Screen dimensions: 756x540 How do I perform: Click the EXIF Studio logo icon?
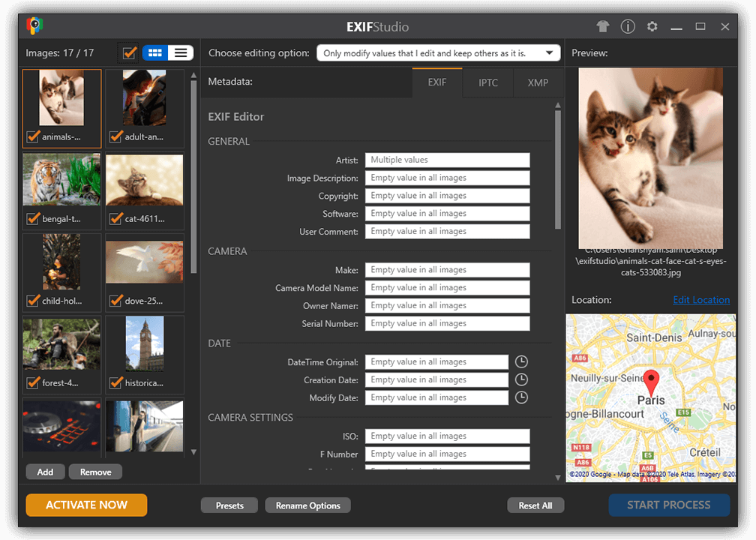34,25
